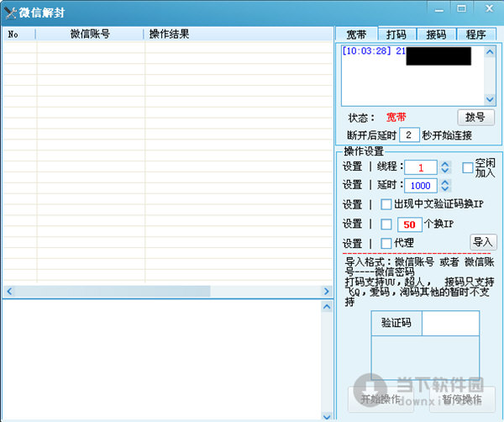This screenshot has width=504, height=422.
Task: Click up arrow of bottom log panel
Action: point(327,307)
